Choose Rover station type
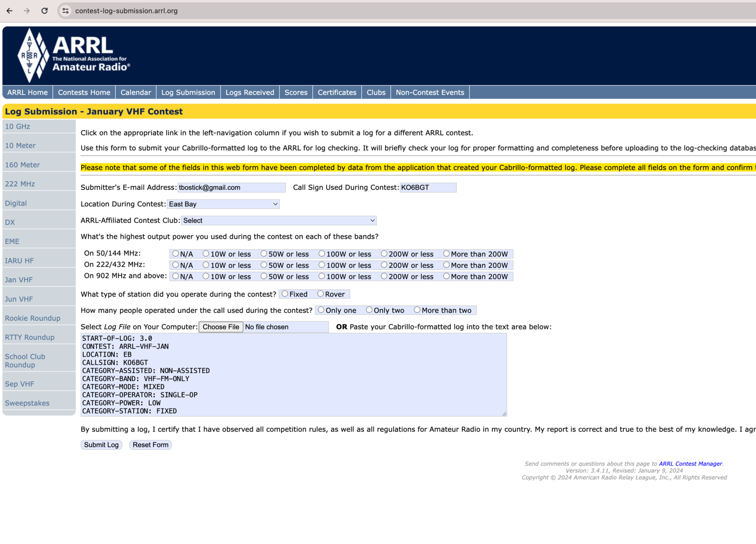 [x=321, y=294]
